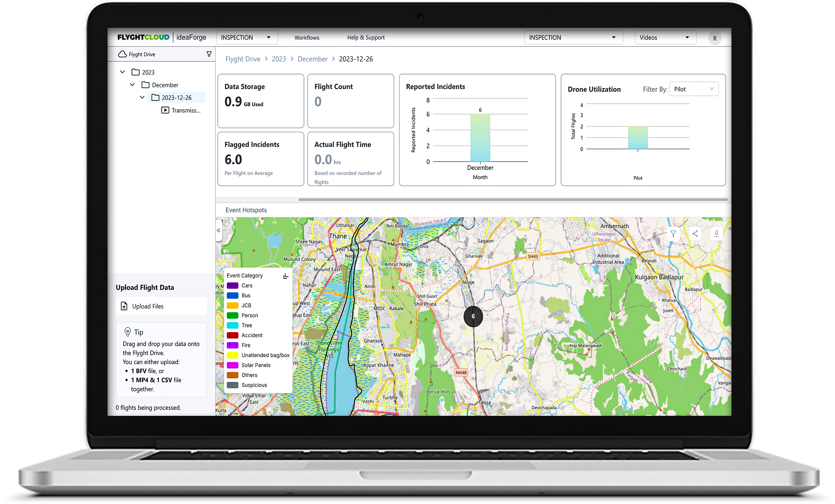Click the filter funnel icon beside Flyght Drive
The height and width of the screenshot is (504, 835).
coord(209,54)
